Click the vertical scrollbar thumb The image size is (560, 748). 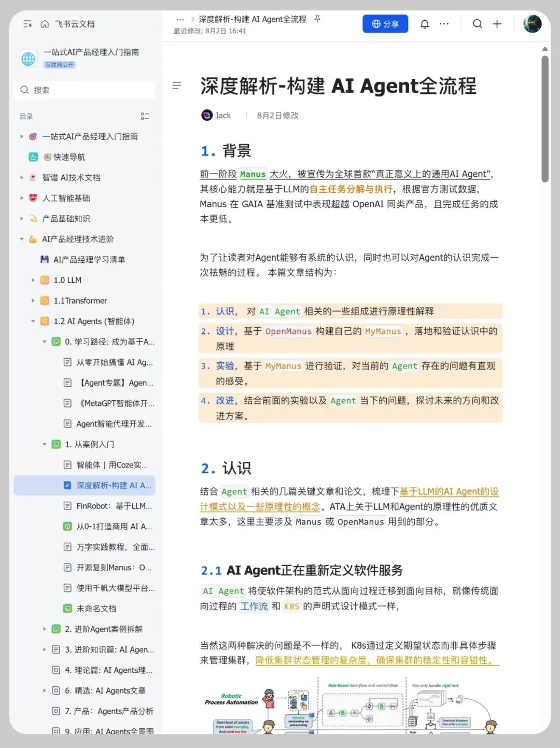(x=545, y=119)
